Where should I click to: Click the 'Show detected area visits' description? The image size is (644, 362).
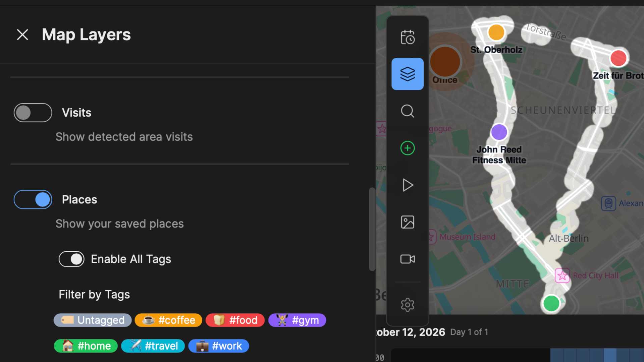coord(124,137)
